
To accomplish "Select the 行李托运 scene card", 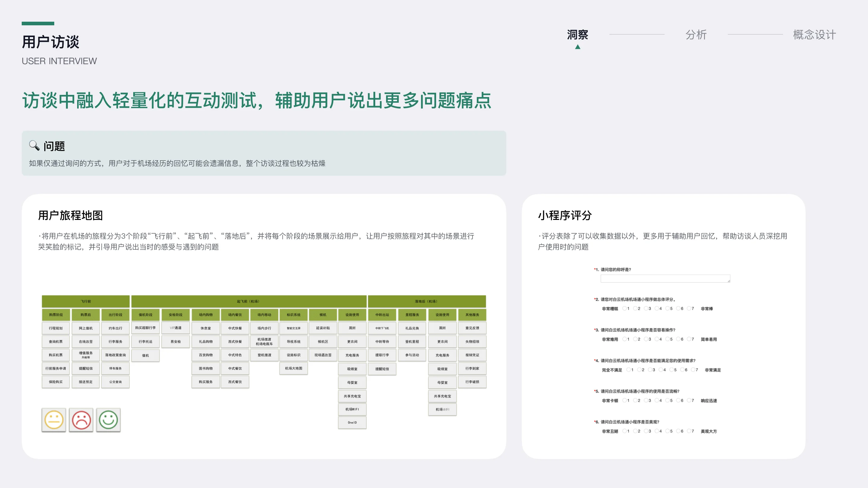I will point(145,342).
